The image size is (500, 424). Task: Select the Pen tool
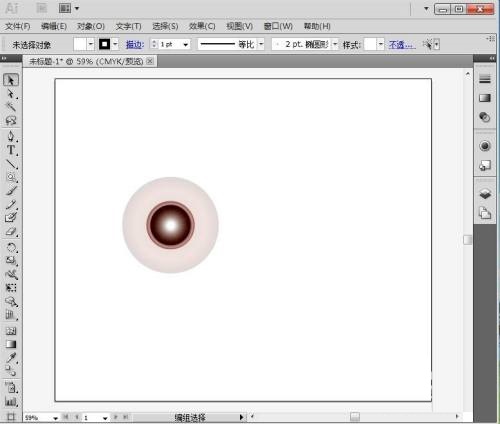[11, 136]
